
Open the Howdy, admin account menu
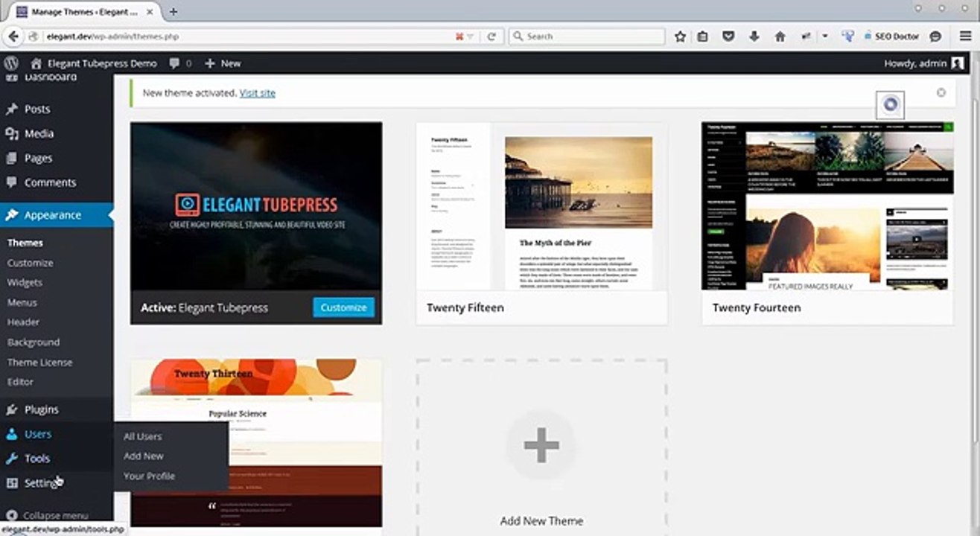[923, 63]
